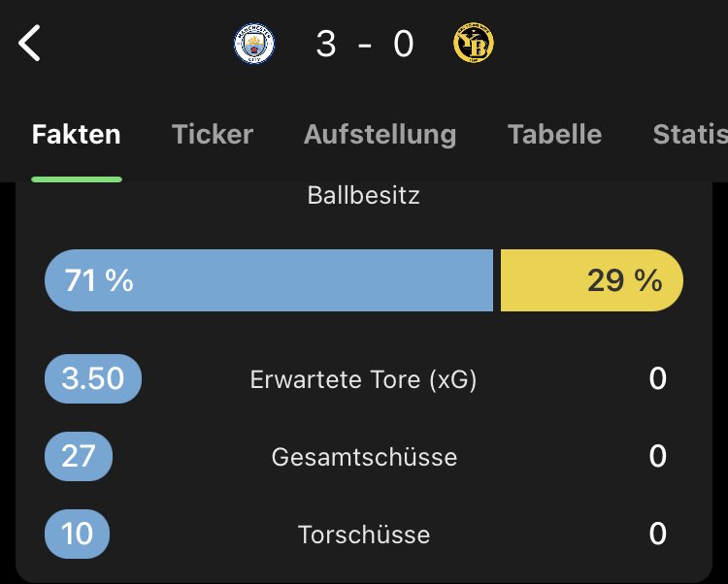The width and height of the screenshot is (728, 584).
Task: Click the 27 total shots badge
Action: point(78,456)
